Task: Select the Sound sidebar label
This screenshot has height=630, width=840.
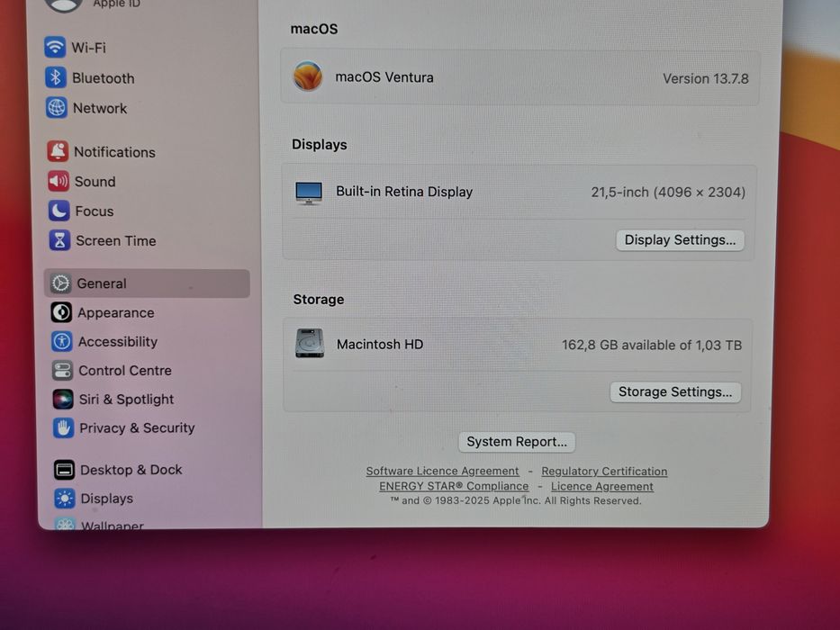Action: click(95, 182)
